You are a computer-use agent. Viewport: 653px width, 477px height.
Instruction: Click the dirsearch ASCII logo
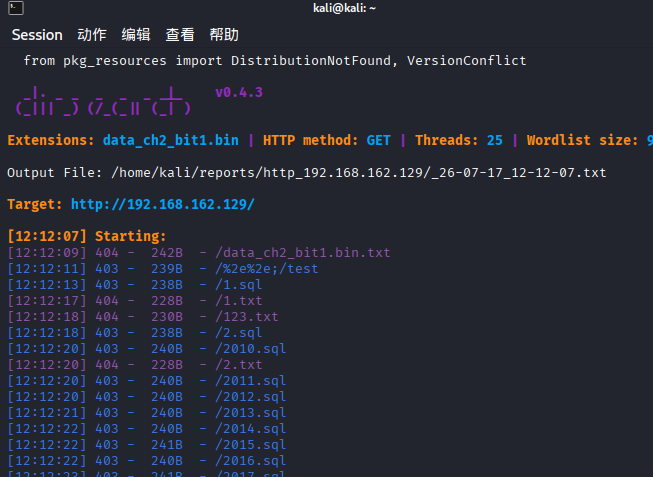103,101
